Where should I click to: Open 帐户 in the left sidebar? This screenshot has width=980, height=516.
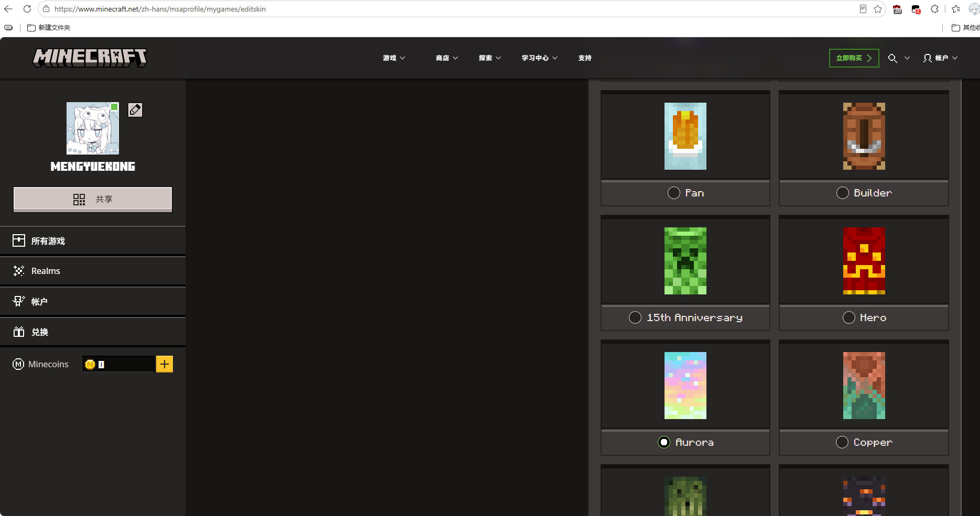coord(93,301)
